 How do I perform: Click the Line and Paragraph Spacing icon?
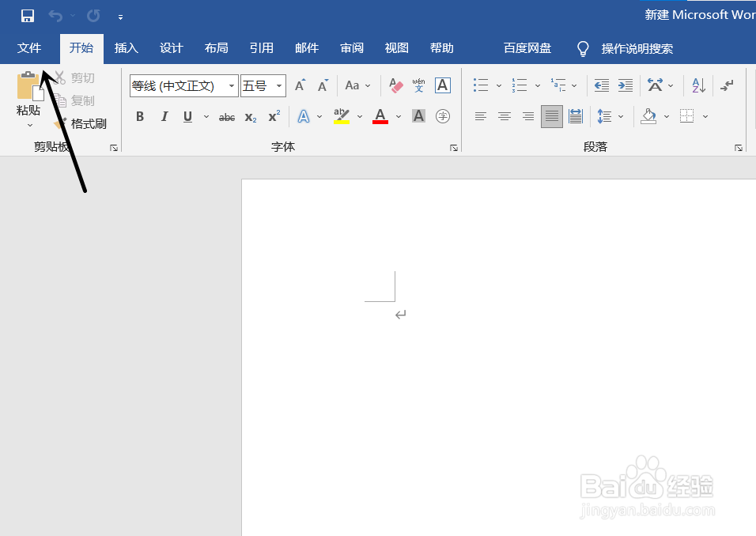605,116
